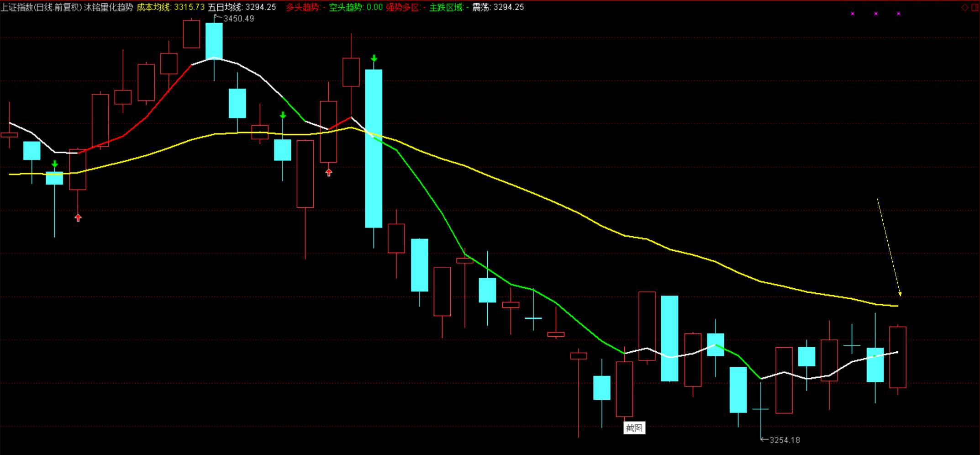This screenshot has height=455, width=980.
Task: Click the 震荡 legend value label
Action: [x=498, y=7]
